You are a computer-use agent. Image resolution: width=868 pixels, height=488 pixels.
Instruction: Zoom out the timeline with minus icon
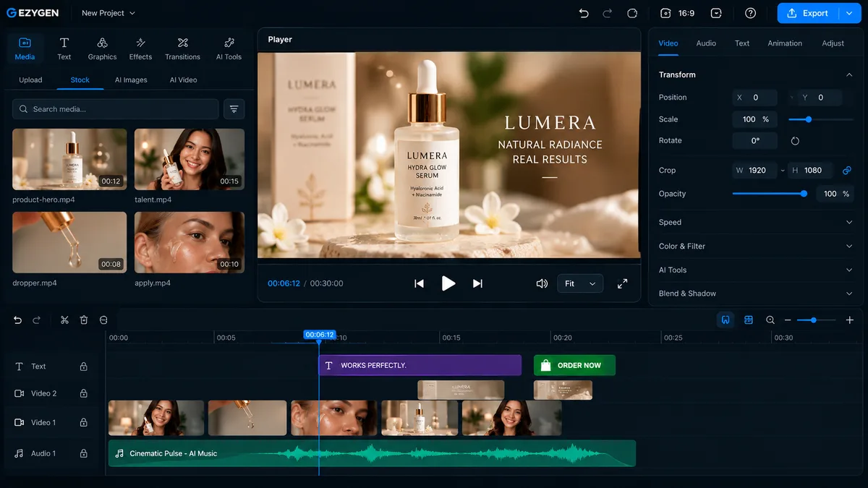tap(788, 320)
